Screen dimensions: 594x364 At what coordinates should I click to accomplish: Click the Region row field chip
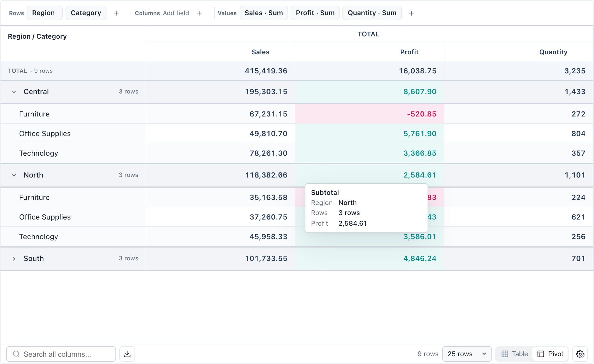point(45,13)
